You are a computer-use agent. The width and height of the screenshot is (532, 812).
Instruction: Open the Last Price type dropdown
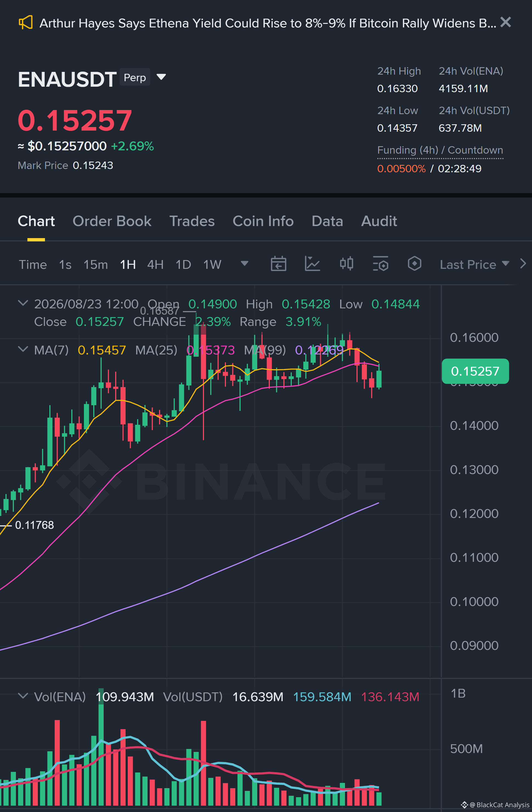coord(474,264)
